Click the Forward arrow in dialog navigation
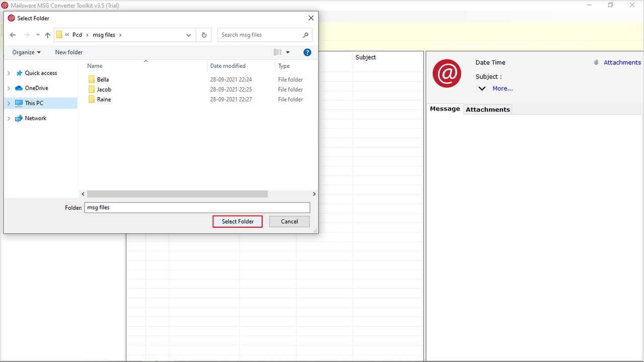The height and width of the screenshot is (362, 644). coord(27,35)
